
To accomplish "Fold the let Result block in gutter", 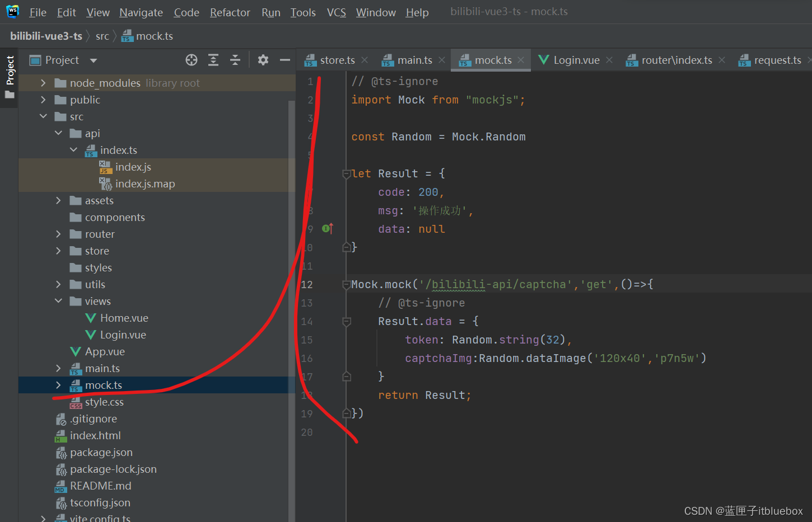I will tap(346, 174).
